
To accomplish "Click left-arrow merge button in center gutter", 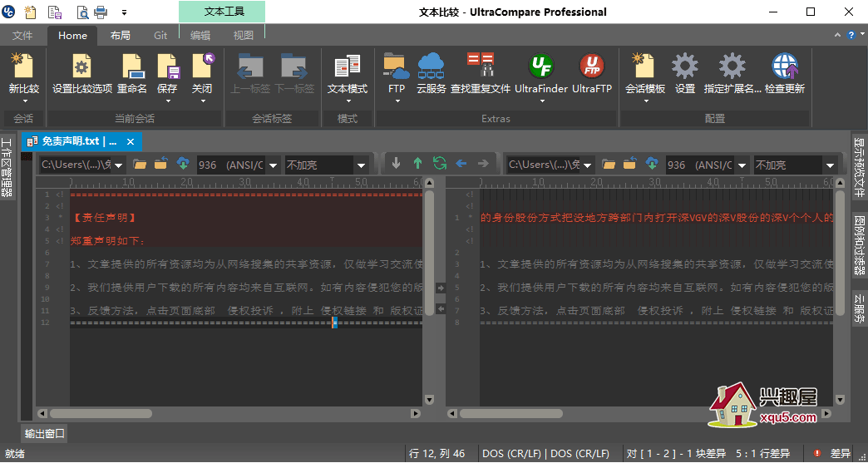I will [441, 309].
